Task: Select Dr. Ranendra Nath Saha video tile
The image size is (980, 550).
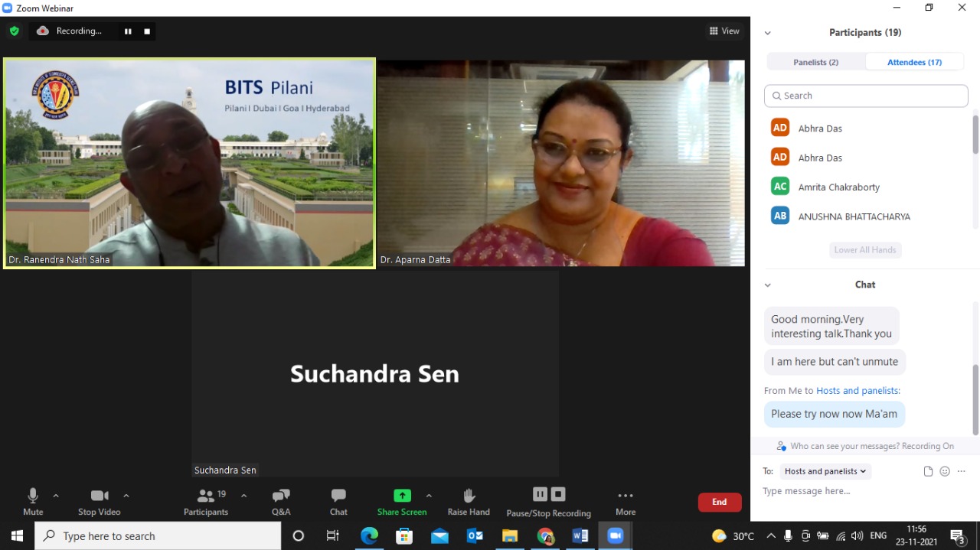Action: (x=190, y=163)
